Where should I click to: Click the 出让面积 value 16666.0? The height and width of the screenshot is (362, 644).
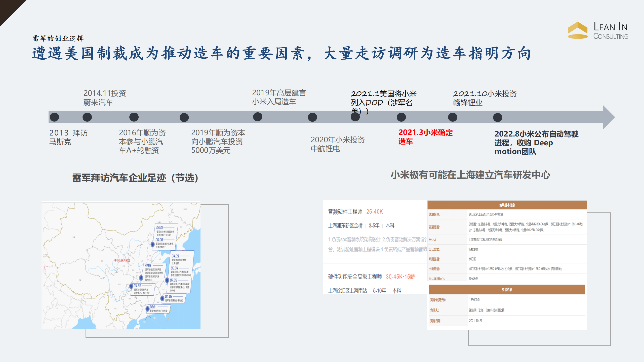[473, 279]
